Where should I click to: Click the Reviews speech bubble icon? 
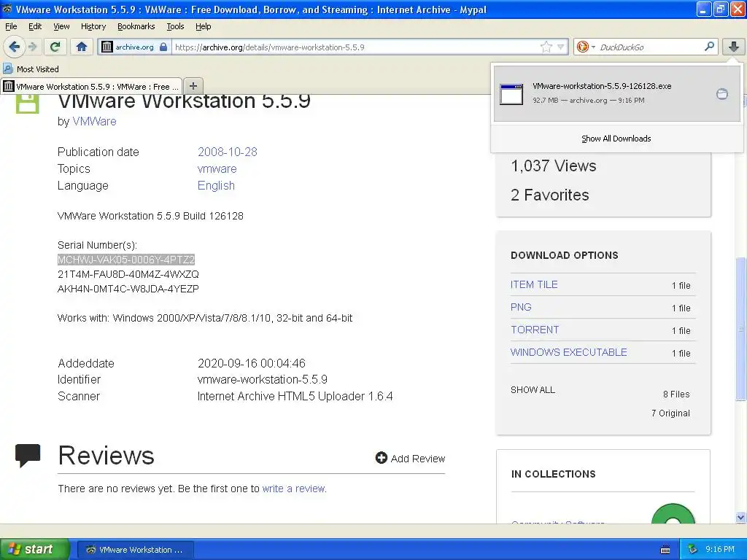(28, 455)
